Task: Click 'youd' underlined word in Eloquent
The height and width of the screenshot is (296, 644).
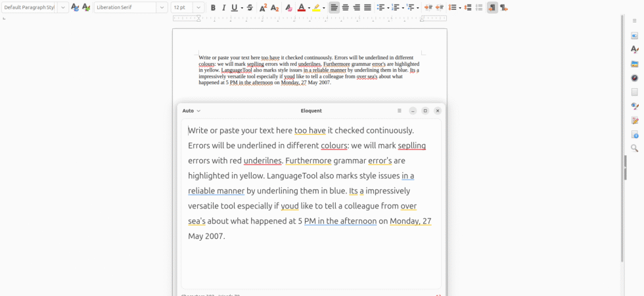Action: (x=290, y=205)
